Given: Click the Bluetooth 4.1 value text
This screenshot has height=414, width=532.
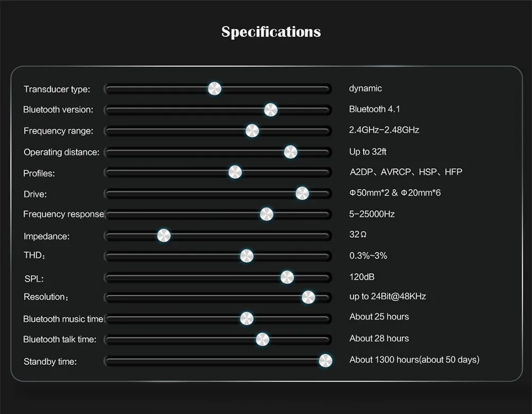Looking at the screenshot, I should tap(374, 109).
